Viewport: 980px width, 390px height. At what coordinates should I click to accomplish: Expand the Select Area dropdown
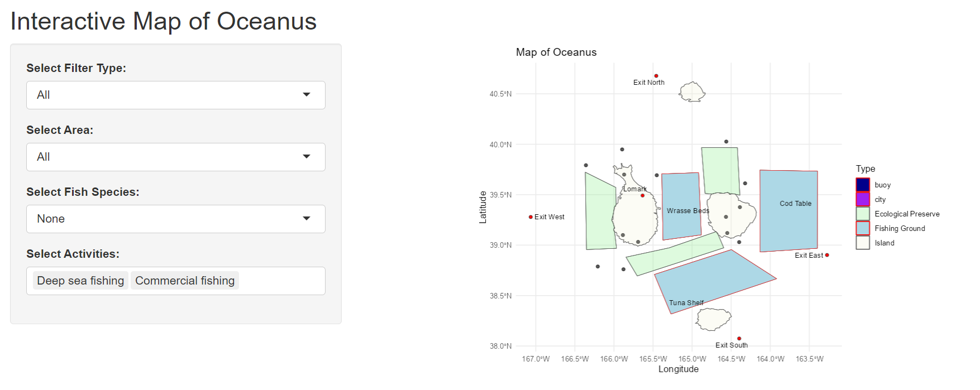pos(175,157)
